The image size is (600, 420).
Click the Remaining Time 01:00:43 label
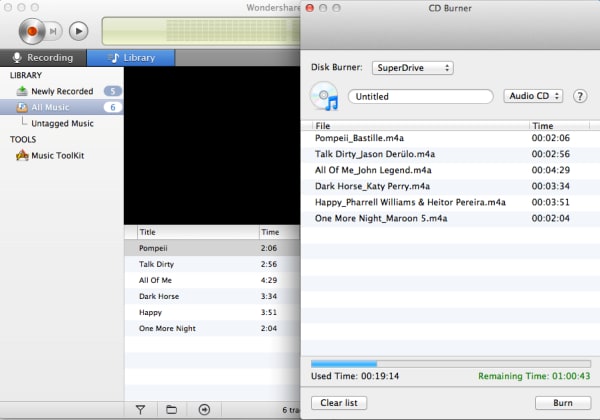click(x=534, y=376)
